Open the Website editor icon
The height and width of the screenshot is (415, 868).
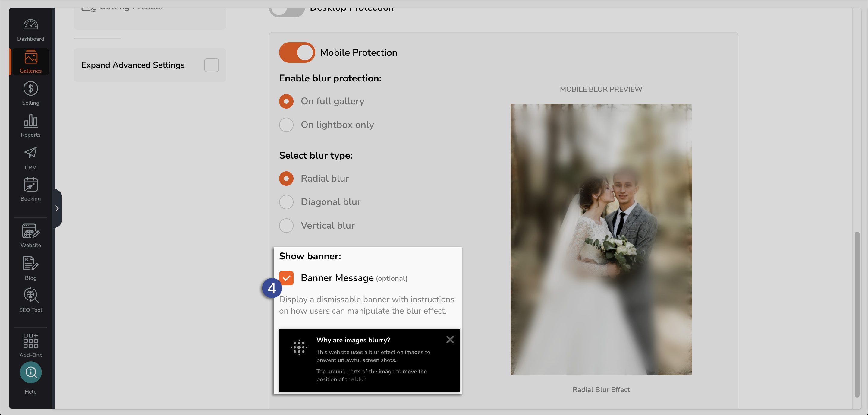31,231
